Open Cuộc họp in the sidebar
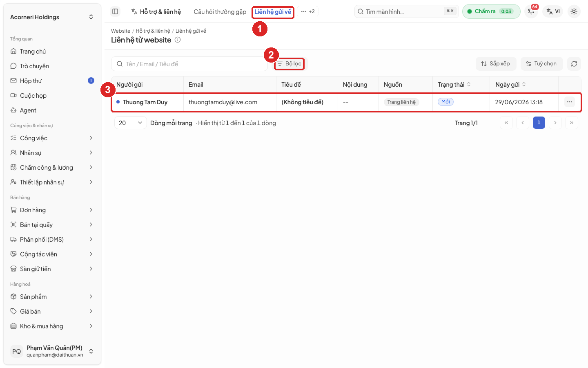 [52, 96]
